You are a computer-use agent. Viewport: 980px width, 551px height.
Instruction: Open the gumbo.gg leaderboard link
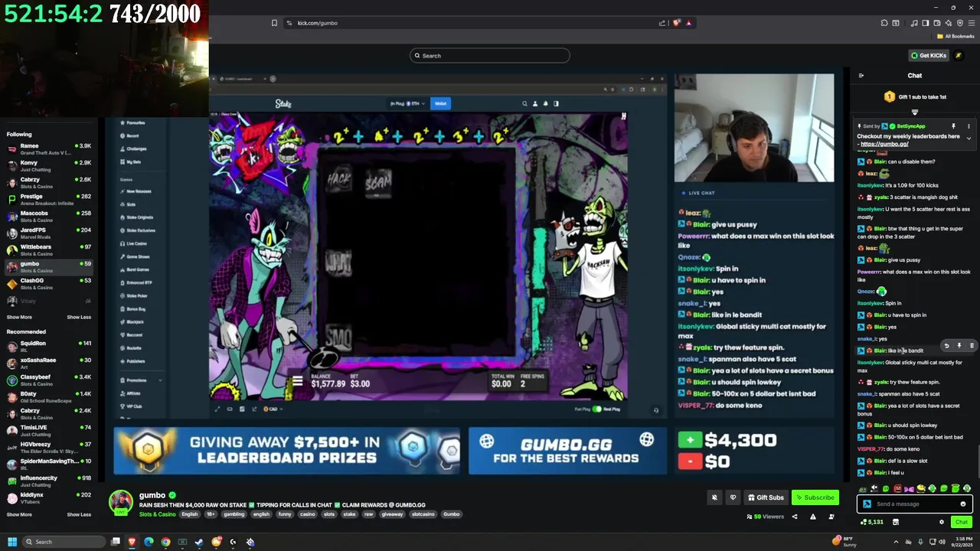[x=884, y=144]
